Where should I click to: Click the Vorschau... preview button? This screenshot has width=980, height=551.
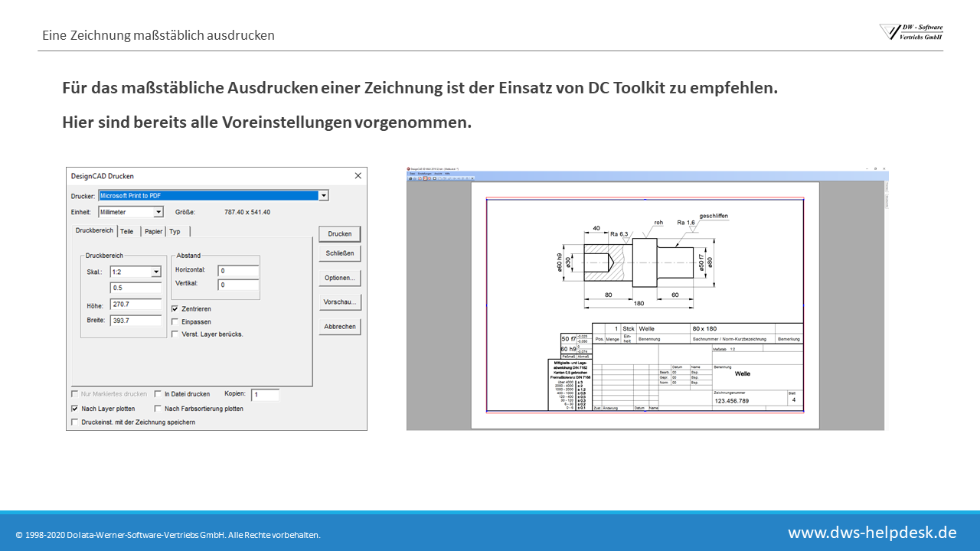[x=339, y=302]
